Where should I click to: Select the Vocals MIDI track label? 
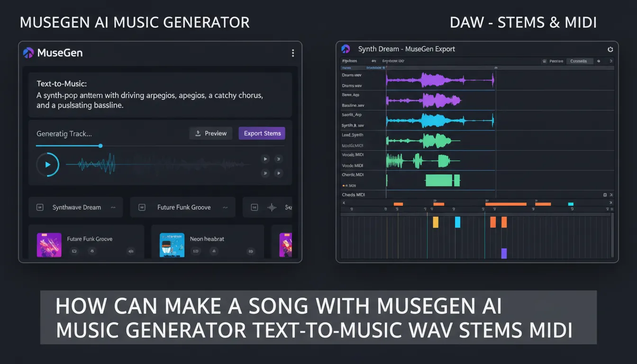[352, 155]
